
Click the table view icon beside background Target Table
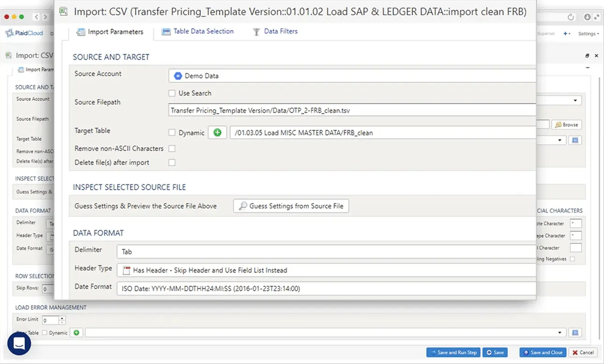point(575,140)
